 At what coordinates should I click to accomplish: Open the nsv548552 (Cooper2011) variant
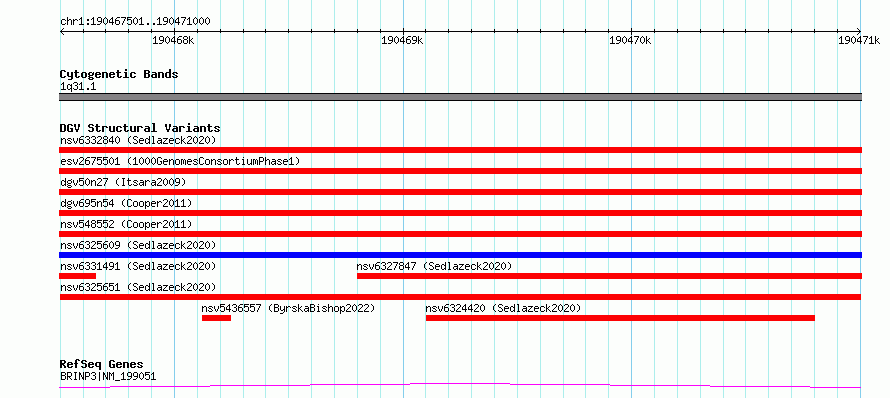(x=126, y=224)
